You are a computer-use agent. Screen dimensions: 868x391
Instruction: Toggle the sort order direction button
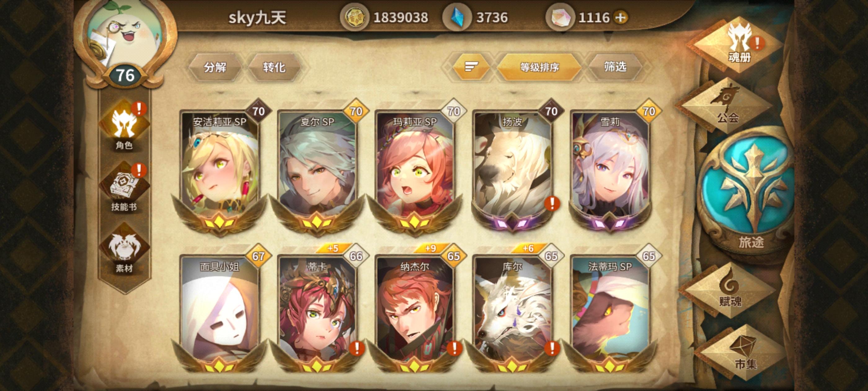471,67
